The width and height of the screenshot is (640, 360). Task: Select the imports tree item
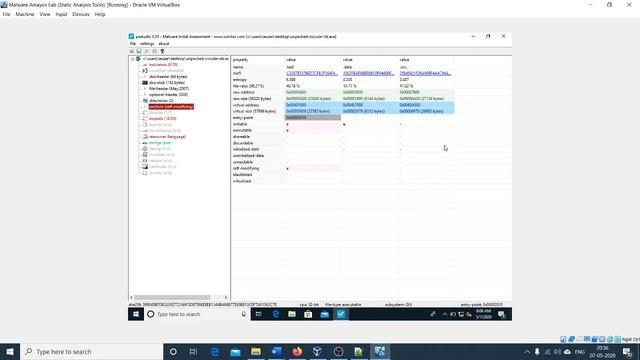162,119
